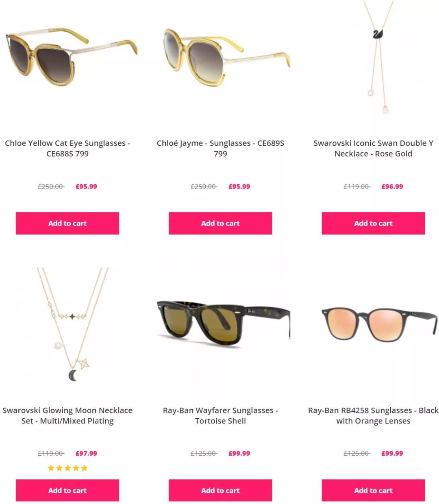This screenshot has height=504, width=439.
Task: Click Ray-Ban Wayfarer Sunglasses title link
Action: pyautogui.click(x=220, y=415)
